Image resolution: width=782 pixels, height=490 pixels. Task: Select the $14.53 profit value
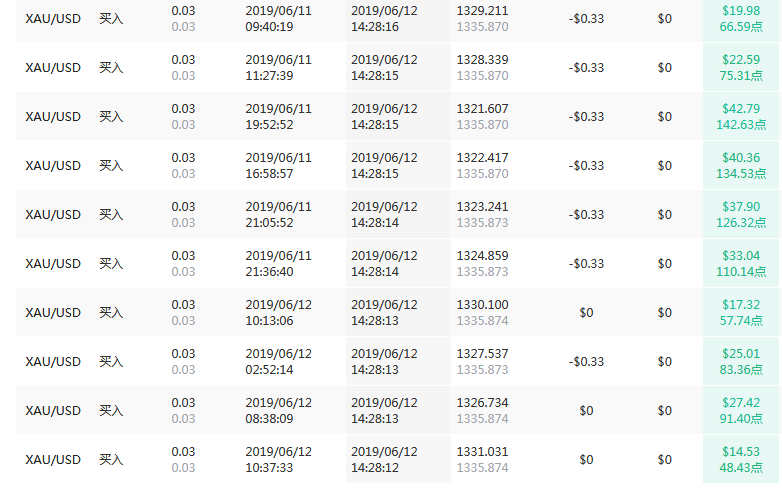pos(741,451)
